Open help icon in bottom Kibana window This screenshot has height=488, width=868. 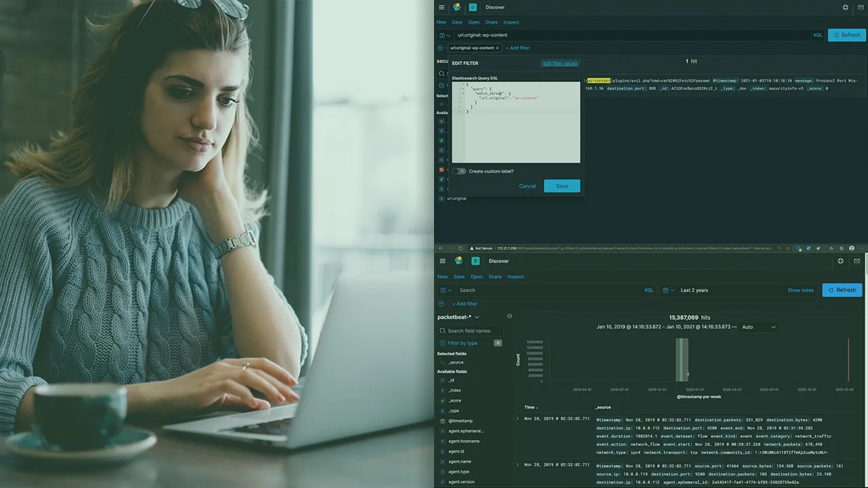tap(841, 261)
